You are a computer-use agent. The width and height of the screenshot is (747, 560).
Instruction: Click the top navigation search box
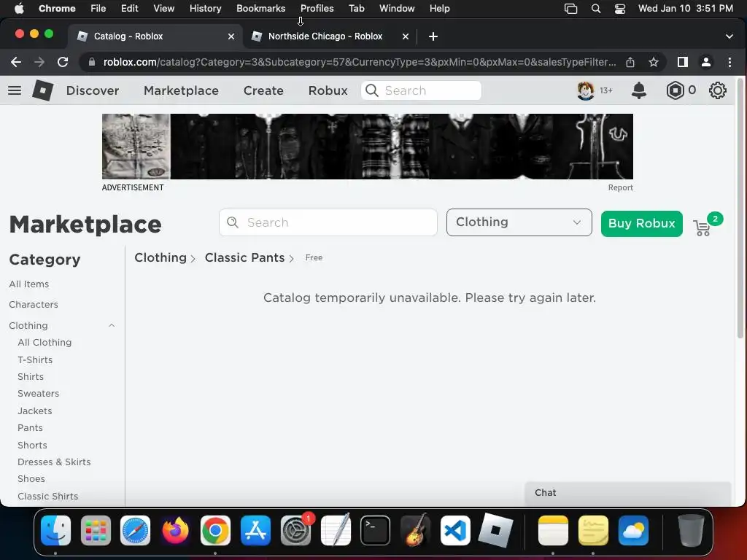pyautogui.click(x=421, y=90)
